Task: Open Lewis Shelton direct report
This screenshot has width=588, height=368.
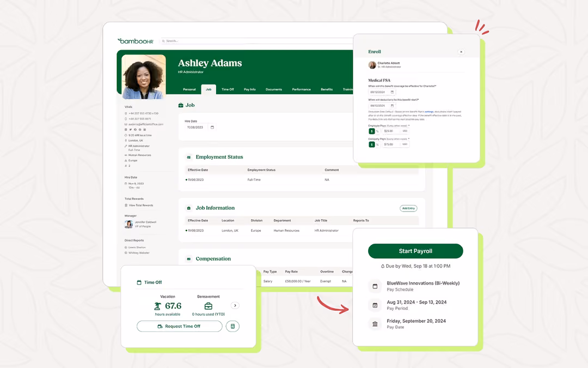Action: click(x=137, y=248)
